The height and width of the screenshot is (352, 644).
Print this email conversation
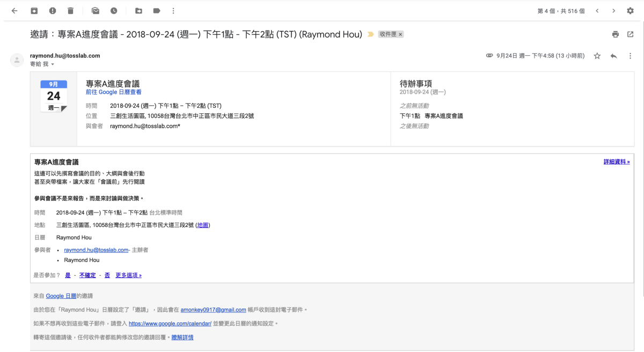click(x=616, y=34)
